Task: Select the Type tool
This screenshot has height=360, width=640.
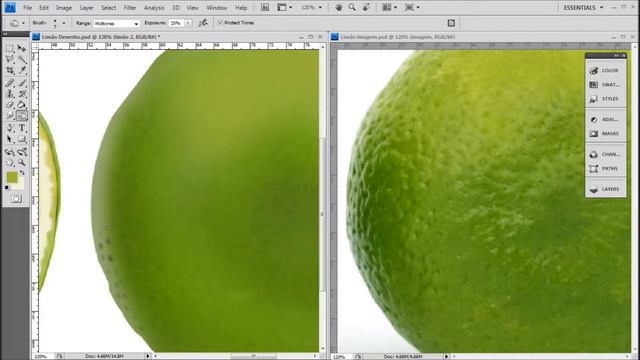Action: [22, 128]
